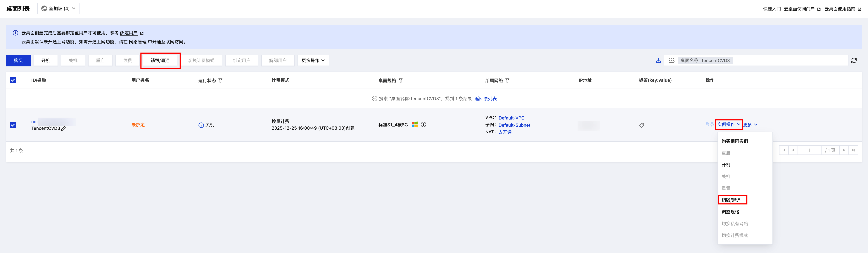Click the 销毁/退还 toolbar button
868x253 pixels.
click(x=160, y=61)
